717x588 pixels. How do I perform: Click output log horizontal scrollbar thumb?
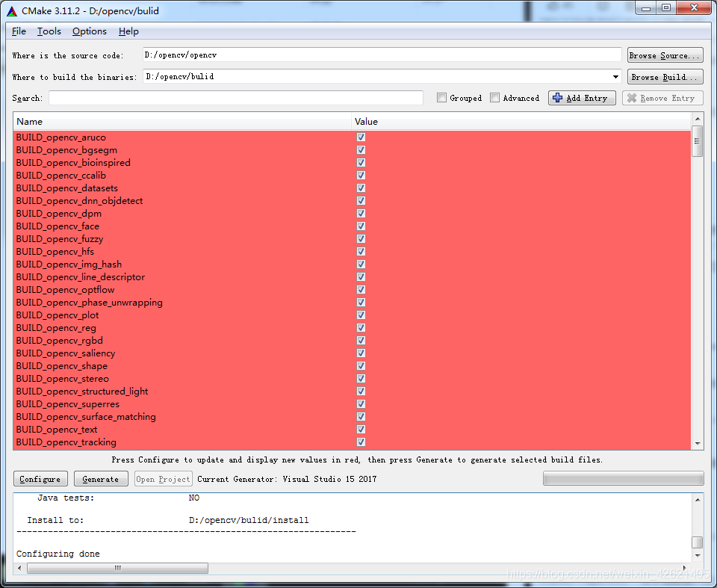117,568
